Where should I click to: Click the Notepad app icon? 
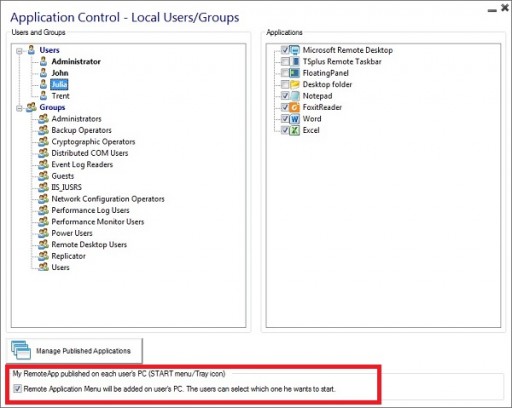(x=295, y=96)
